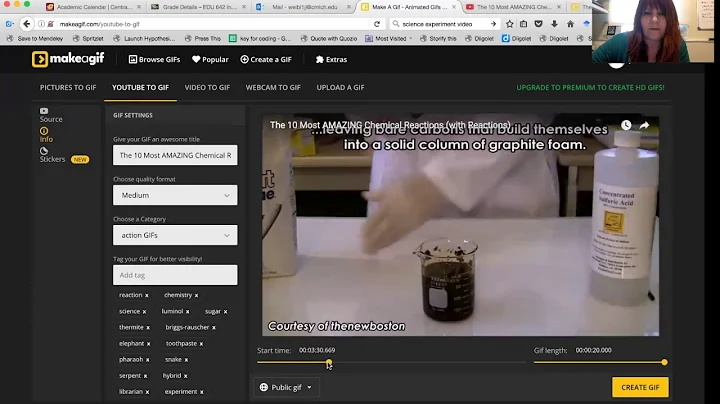Switch to Webcam to GIF tab
Screen dimensions: 720x404
(x=273, y=87)
